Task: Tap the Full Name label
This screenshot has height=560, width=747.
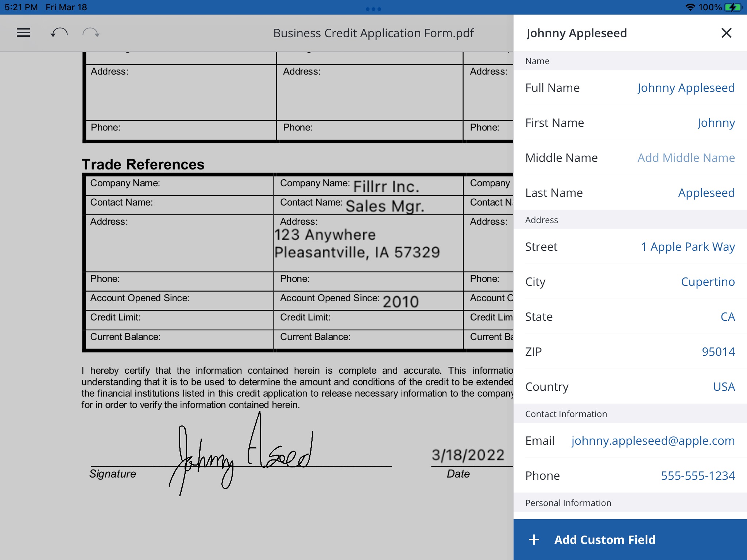Action: point(552,88)
